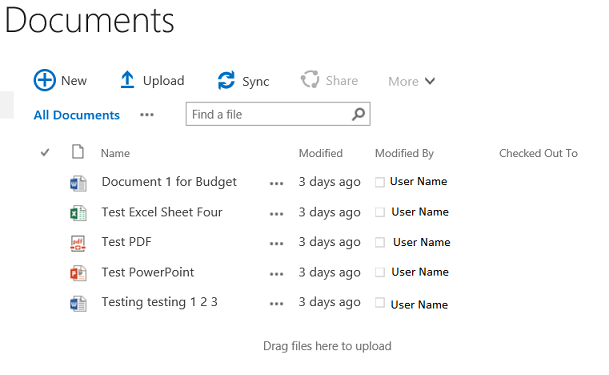Click the Excel icon for Test Excel Sheet Four
609x375 pixels.
coord(78,213)
